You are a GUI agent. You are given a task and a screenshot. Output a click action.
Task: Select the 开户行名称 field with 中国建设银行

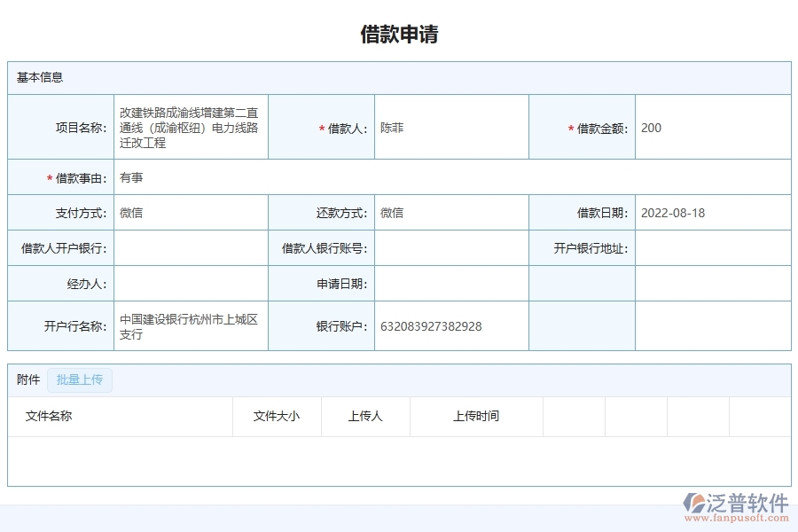tap(191, 325)
